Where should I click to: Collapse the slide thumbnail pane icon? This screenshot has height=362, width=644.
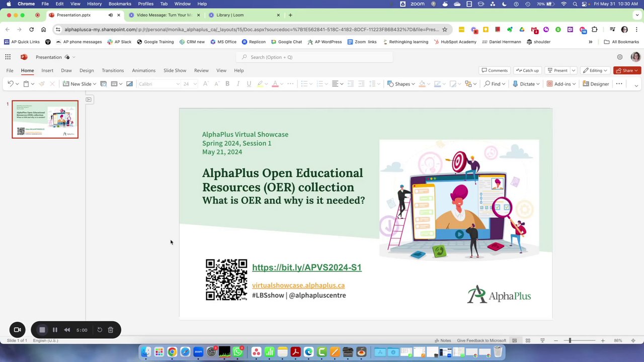[89, 100]
